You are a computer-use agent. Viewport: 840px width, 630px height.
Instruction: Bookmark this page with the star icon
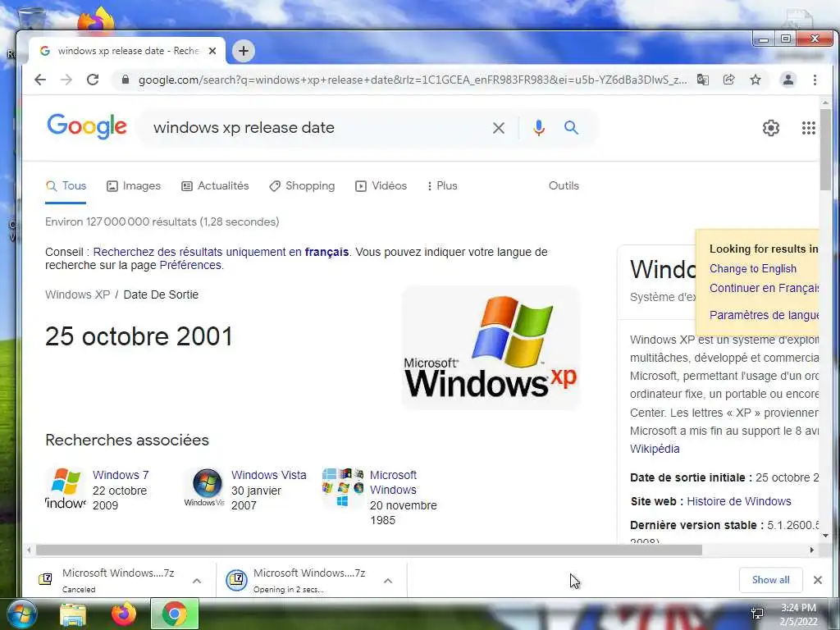point(756,80)
